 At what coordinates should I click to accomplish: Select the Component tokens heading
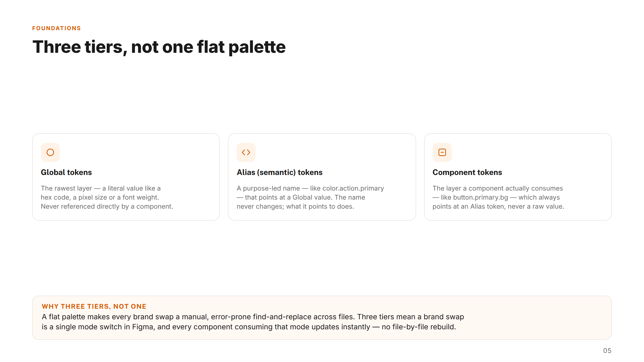point(467,172)
